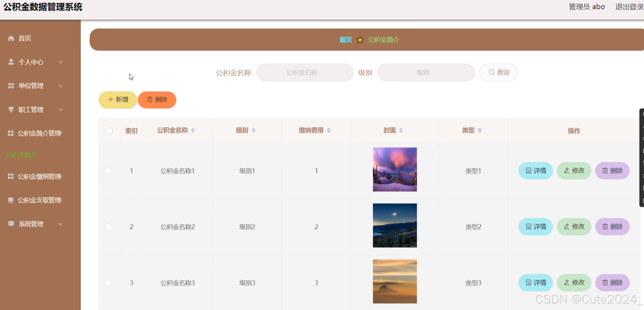The image size is (644, 310).
Task: Click the chat icon beside 系统管理
Action: pyautogui.click(x=11, y=224)
